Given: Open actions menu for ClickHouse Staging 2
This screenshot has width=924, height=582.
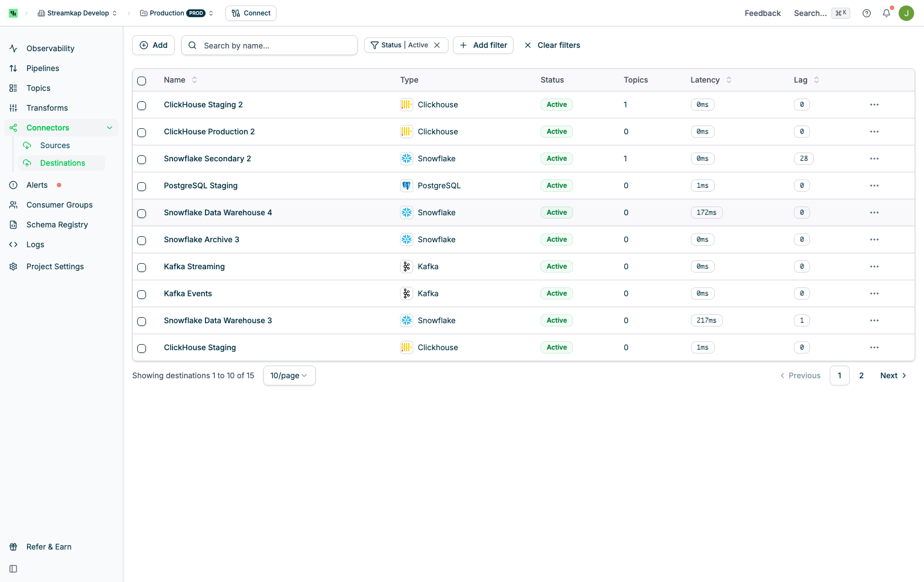Looking at the screenshot, I should [874, 105].
